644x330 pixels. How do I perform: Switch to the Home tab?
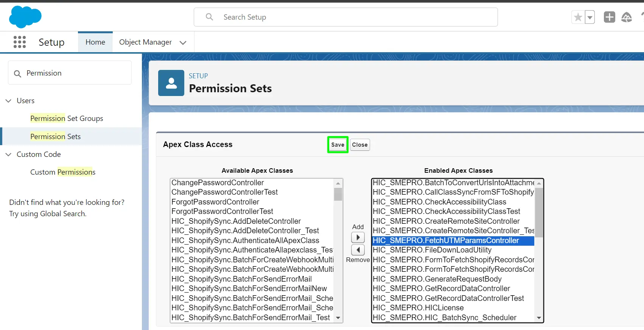95,42
